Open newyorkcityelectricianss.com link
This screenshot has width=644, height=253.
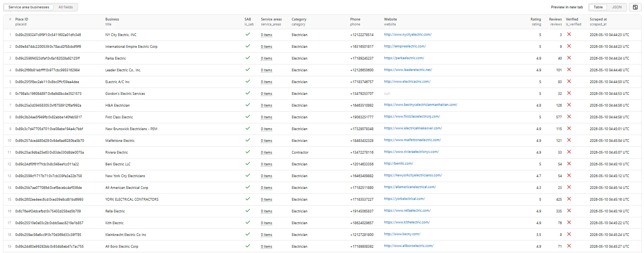[413, 175]
